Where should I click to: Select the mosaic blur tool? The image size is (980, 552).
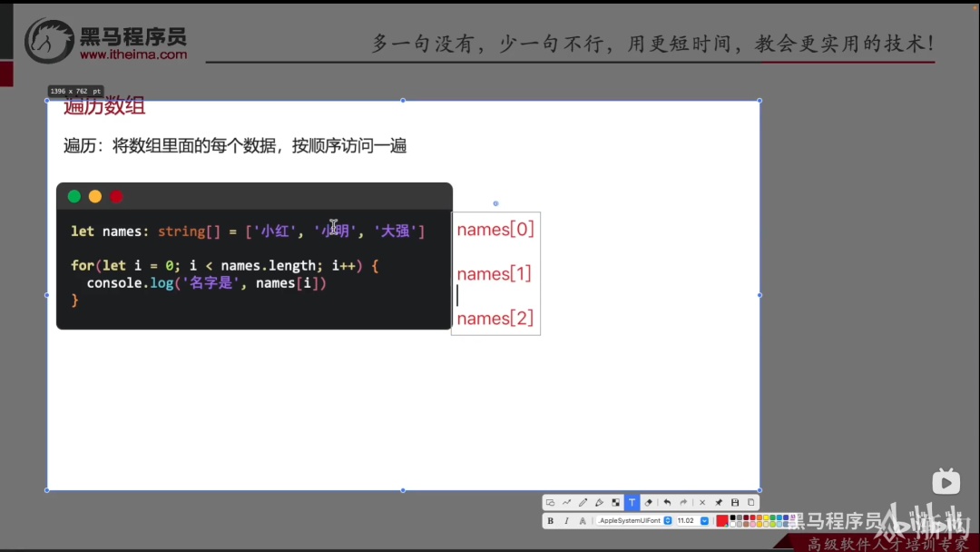615,503
